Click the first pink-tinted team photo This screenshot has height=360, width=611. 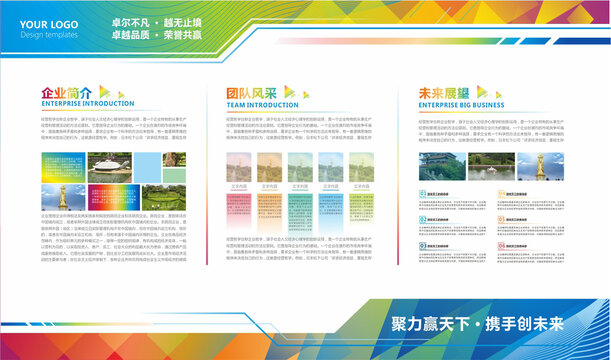coord(239,167)
